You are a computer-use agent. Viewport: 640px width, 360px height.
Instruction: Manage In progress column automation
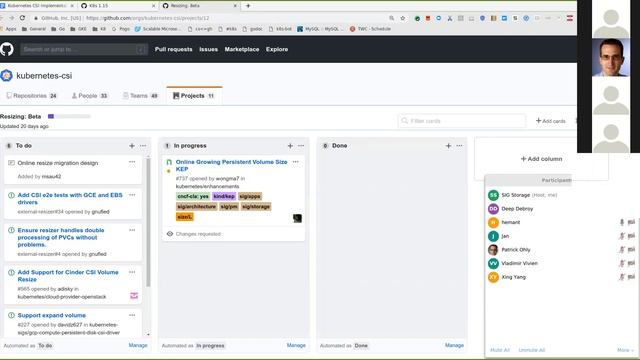coord(296,345)
